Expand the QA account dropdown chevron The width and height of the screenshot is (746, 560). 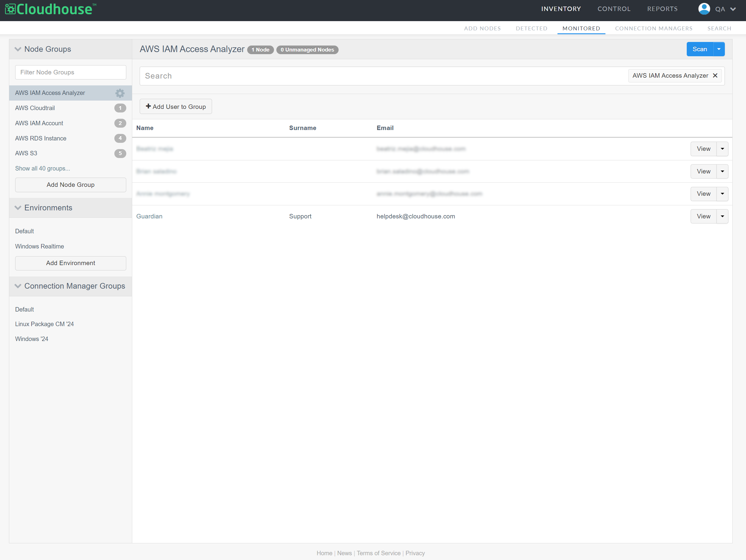coord(733,9)
